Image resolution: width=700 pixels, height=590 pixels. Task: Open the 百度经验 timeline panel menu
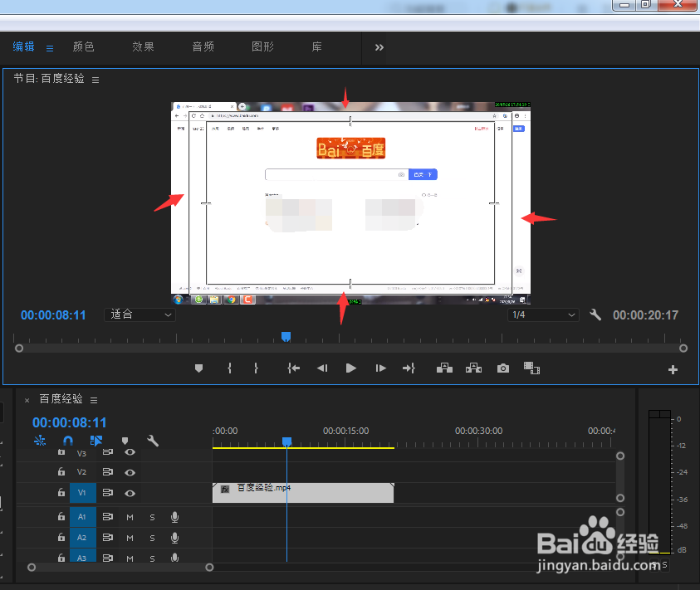click(x=94, y=400)
